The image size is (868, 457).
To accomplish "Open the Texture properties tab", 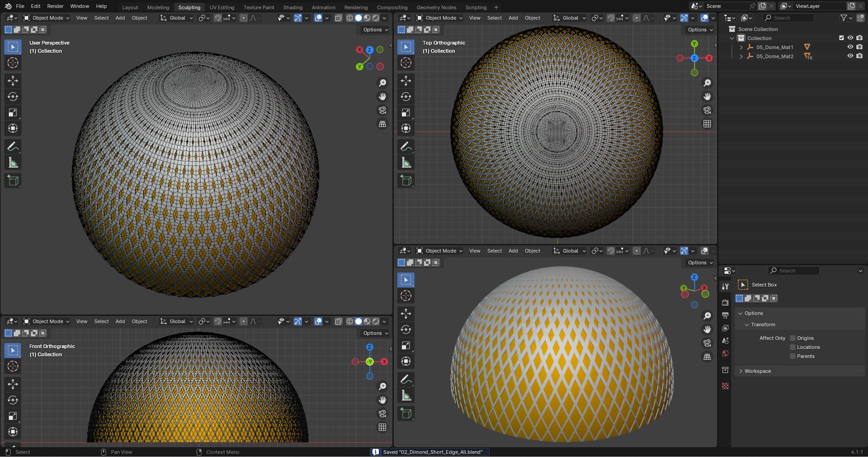I will pyautogui.click(x=725, y=386).
